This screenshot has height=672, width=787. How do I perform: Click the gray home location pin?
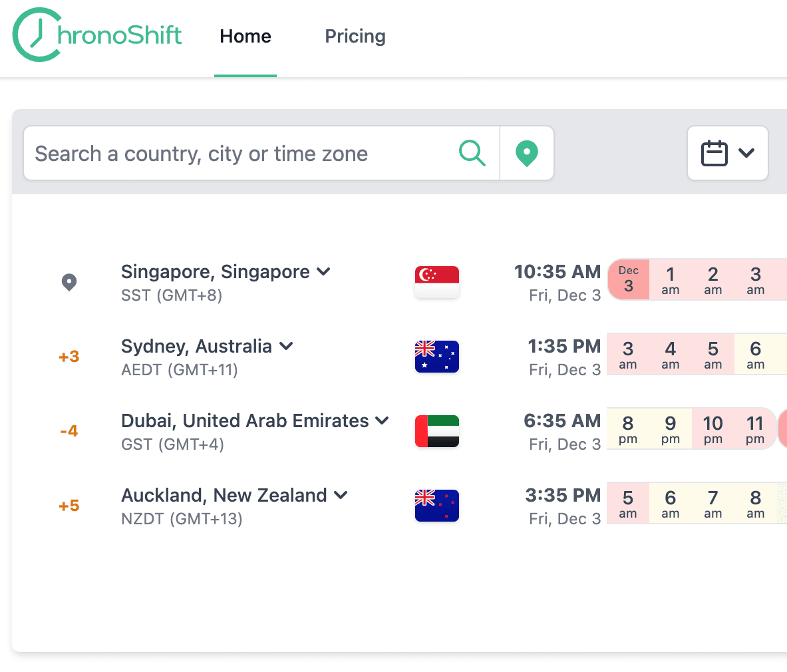pos(69,282)
